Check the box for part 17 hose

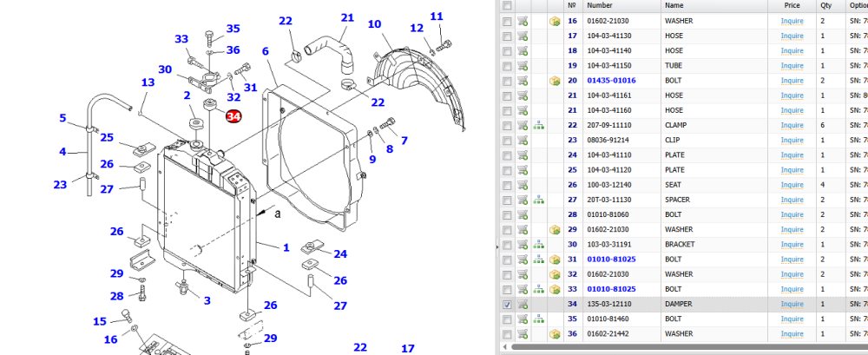click(507, 36)
